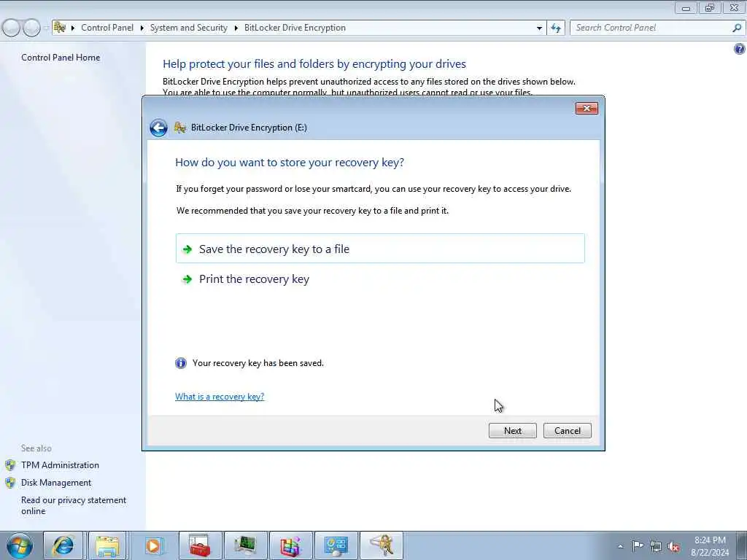
Task: Open the address bar history dropdown
Action: click(x=539, y=28)
